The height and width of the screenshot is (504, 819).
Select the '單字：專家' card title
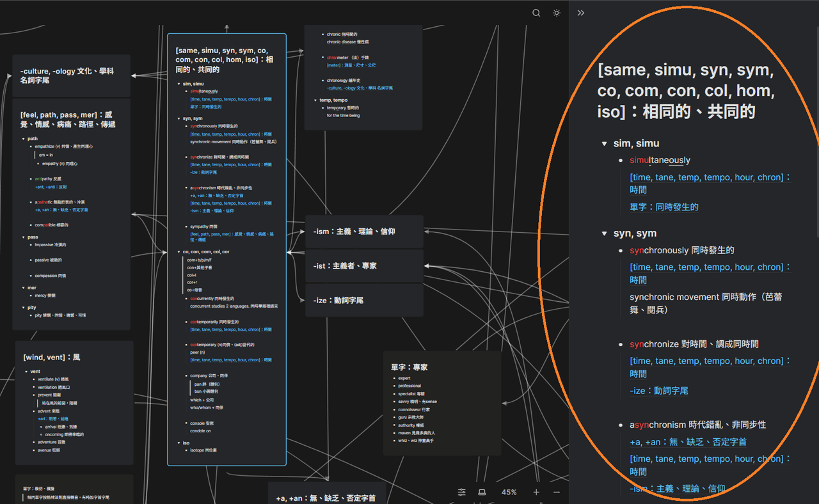click(x=409, y=367)
